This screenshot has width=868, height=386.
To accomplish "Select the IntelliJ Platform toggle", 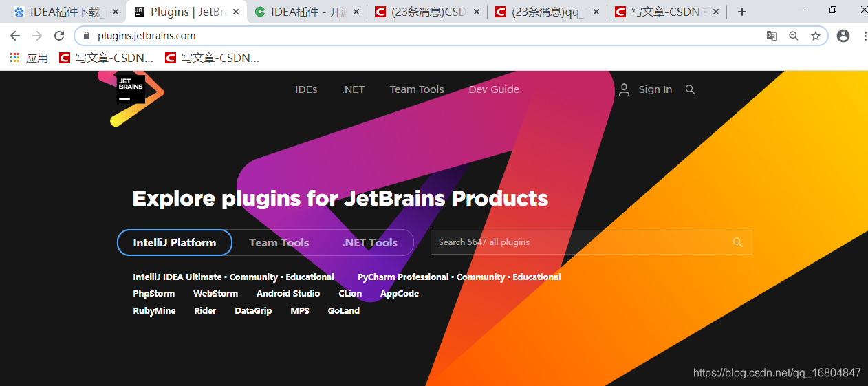I will [175, 242].
